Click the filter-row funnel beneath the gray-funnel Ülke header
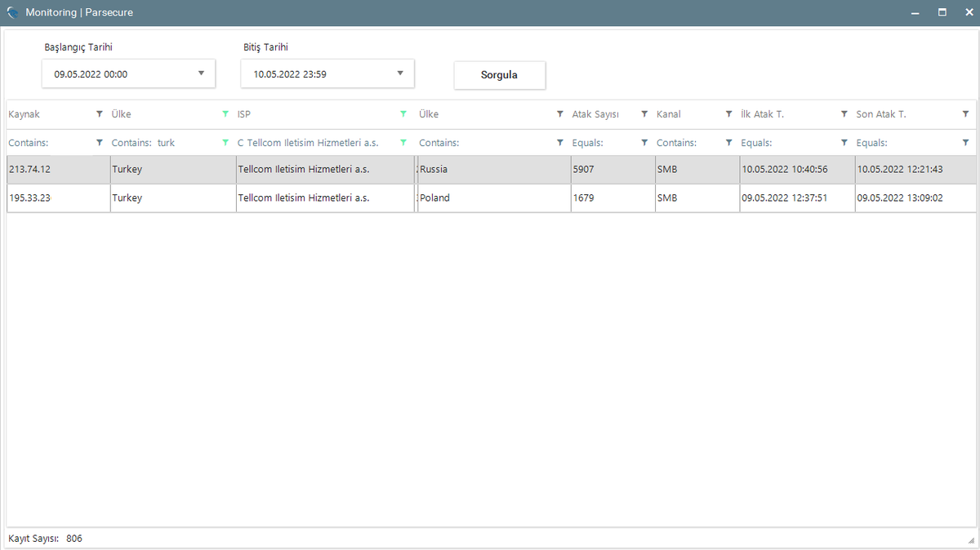This screenshot has height=550, width=980. coord(560,143)
